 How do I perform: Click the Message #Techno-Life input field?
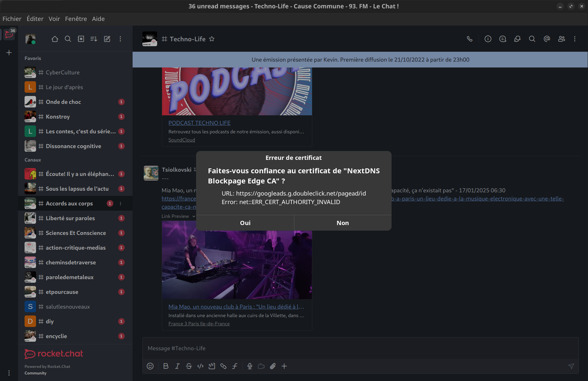tap(360, 348)
